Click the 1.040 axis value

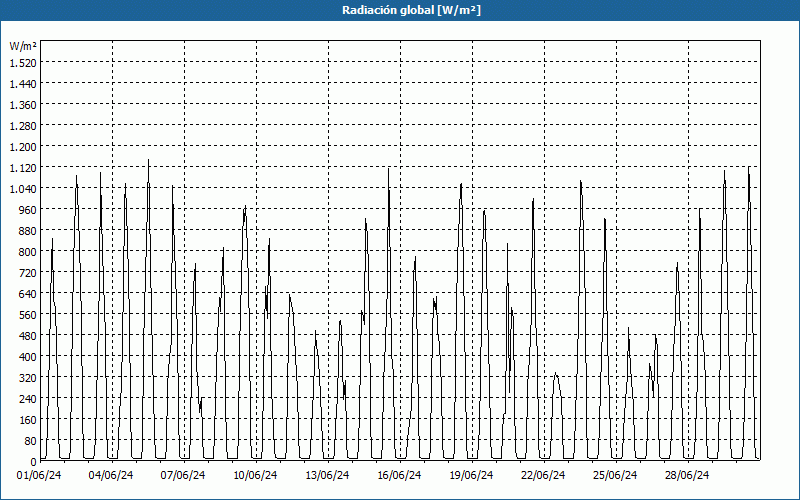[23, 189]
